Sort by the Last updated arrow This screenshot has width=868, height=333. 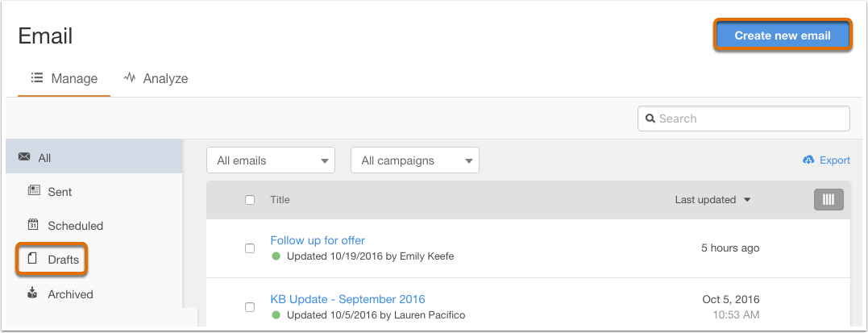pyautogui.click(x=747, y=200)
